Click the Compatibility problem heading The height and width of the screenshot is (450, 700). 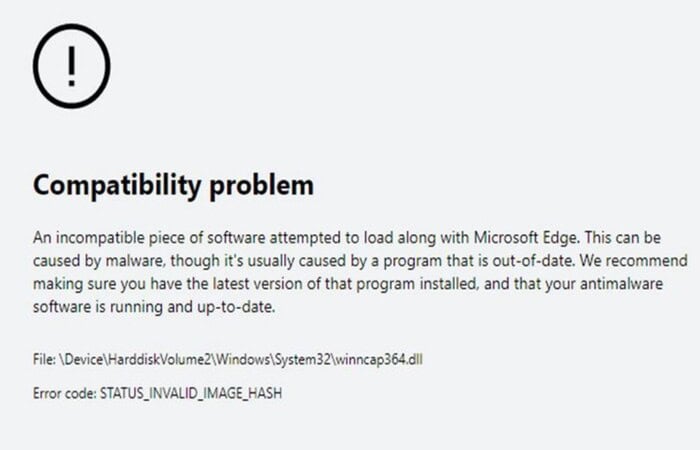point(173,186)
